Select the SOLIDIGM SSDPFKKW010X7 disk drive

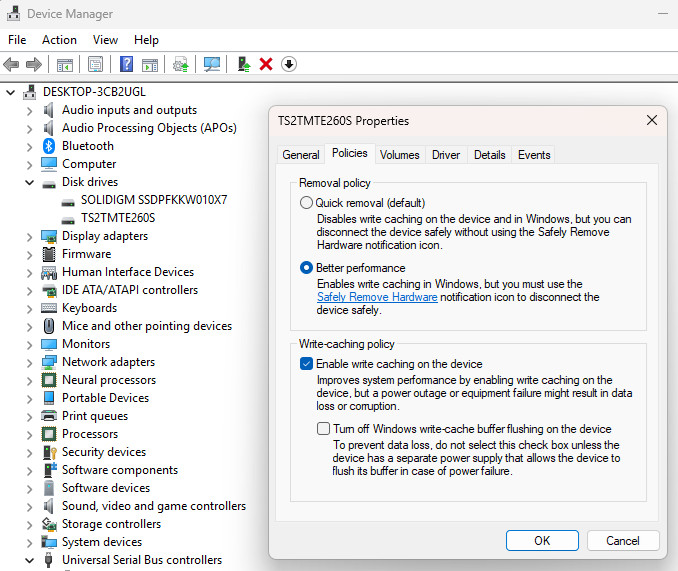(x=153, y=200)
